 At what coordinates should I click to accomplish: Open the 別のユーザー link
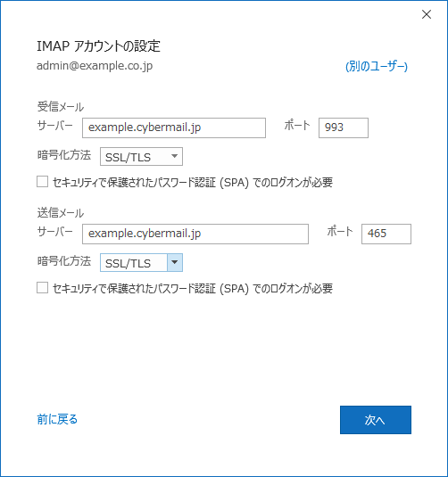(x=377, y=66)
